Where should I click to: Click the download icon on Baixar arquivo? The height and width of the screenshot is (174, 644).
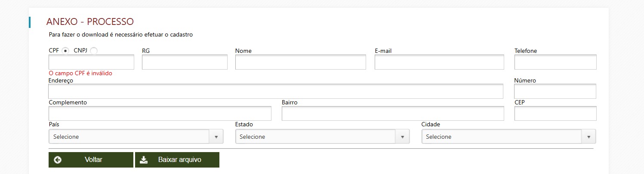coord(144,160)
